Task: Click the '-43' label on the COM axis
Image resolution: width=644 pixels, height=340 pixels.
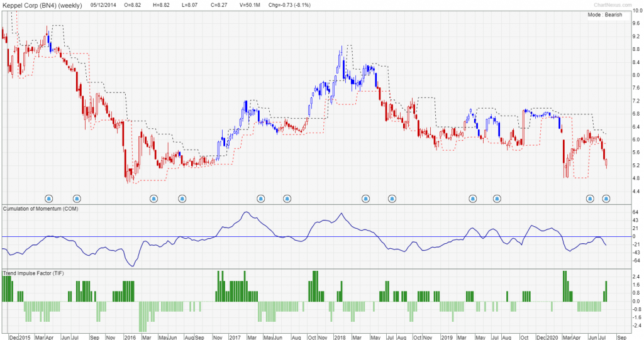Action: click(636, 253)
